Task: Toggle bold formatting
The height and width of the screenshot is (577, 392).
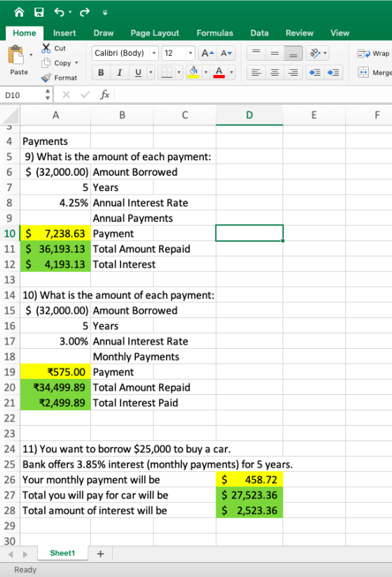Action: 101,73
